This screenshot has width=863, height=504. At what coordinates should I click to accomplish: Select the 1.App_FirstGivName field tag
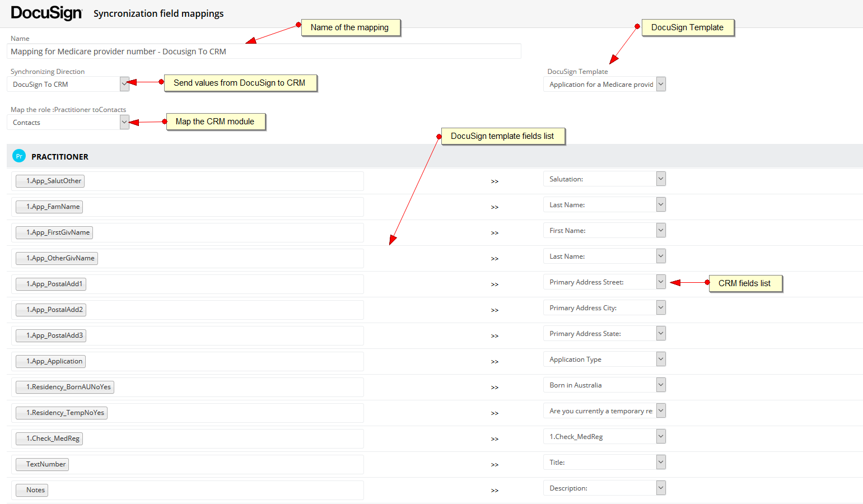[x=54, y=232]
